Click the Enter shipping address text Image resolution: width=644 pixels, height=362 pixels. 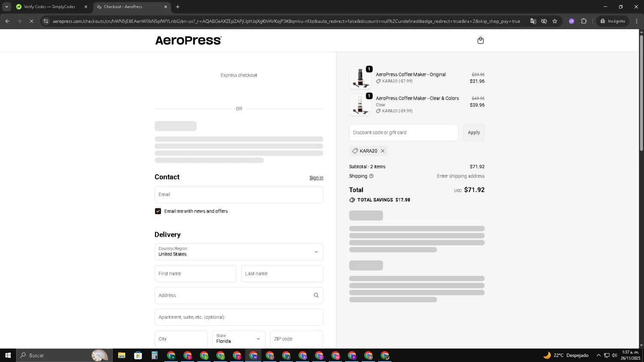461,176
